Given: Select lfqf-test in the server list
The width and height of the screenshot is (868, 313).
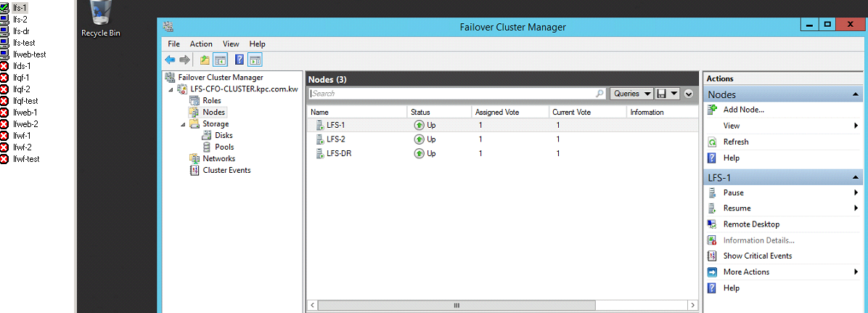Looking at the screenshot, I should click(25, 101).
